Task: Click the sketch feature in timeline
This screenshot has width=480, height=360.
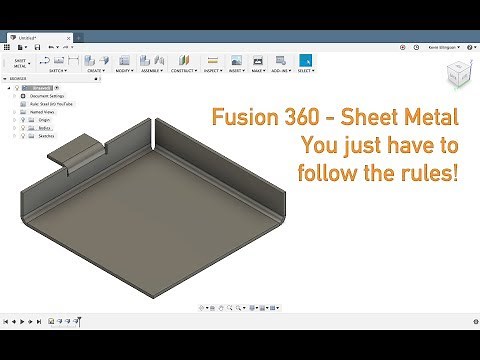Action: click(x=51, y=321)
